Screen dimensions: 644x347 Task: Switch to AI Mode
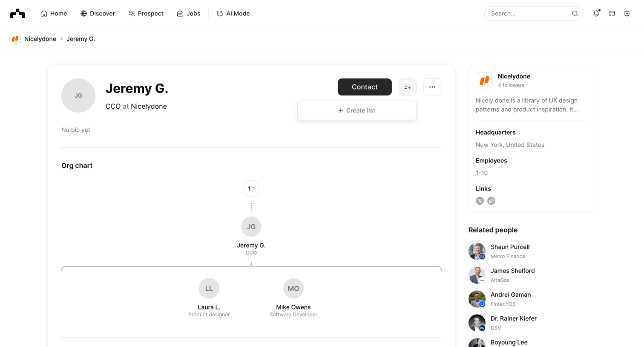pos(233,14)
